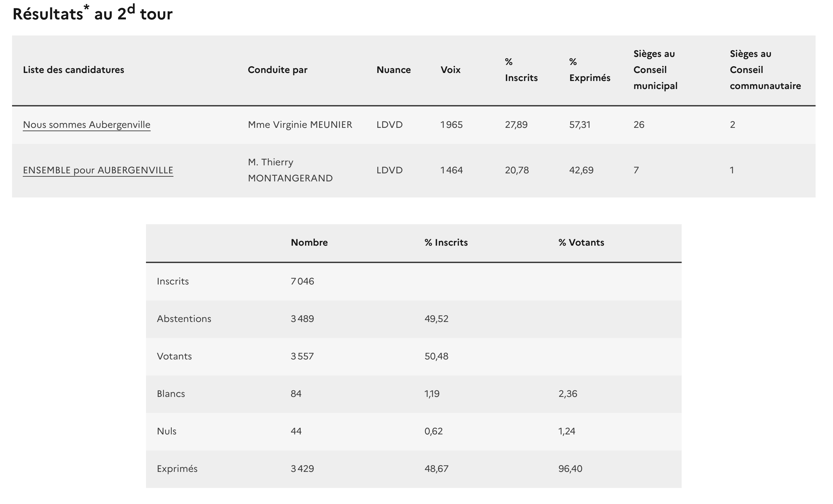
Task: Open the ENSEMBLE pour AUBERGENVILLE list link
Action: [98, 170]
